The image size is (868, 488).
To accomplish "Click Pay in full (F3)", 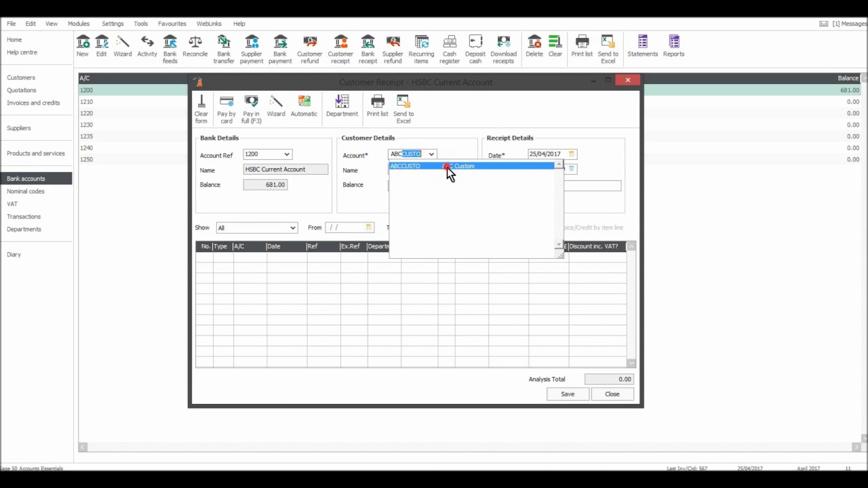I will coord(252,109).
